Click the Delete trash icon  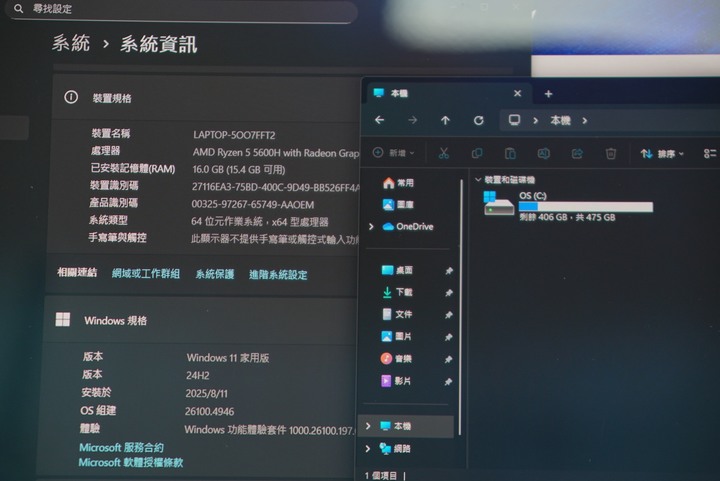611,153
